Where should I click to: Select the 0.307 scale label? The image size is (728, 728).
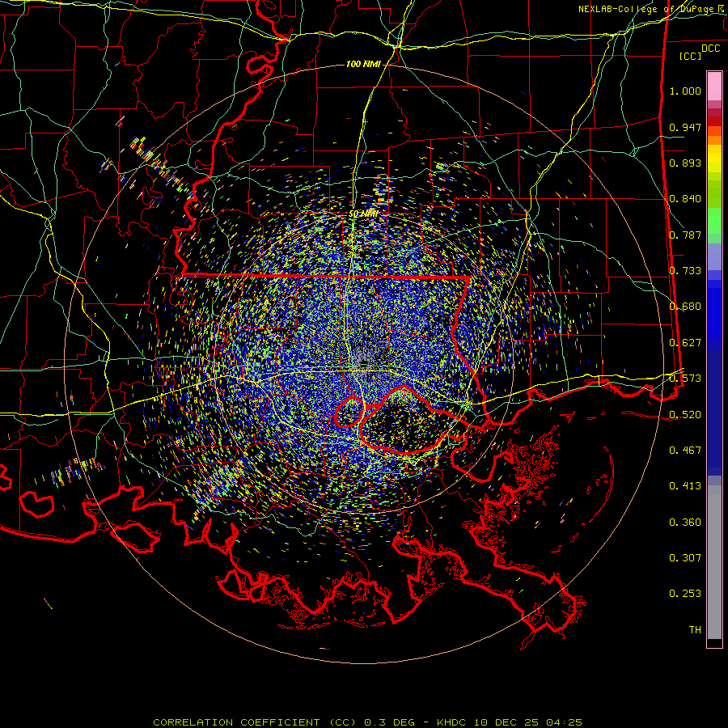pos(685,558)
